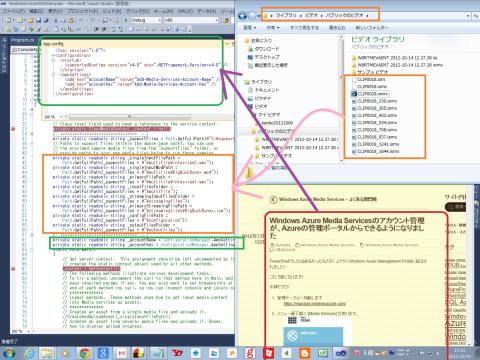
Task: Click the Windows Start button
Action: tap(8, 353)
